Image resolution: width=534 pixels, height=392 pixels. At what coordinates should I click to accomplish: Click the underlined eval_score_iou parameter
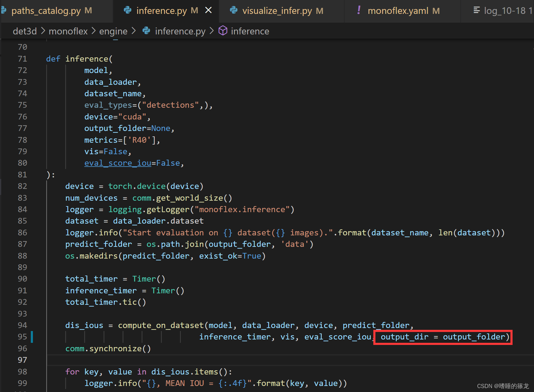118,163
